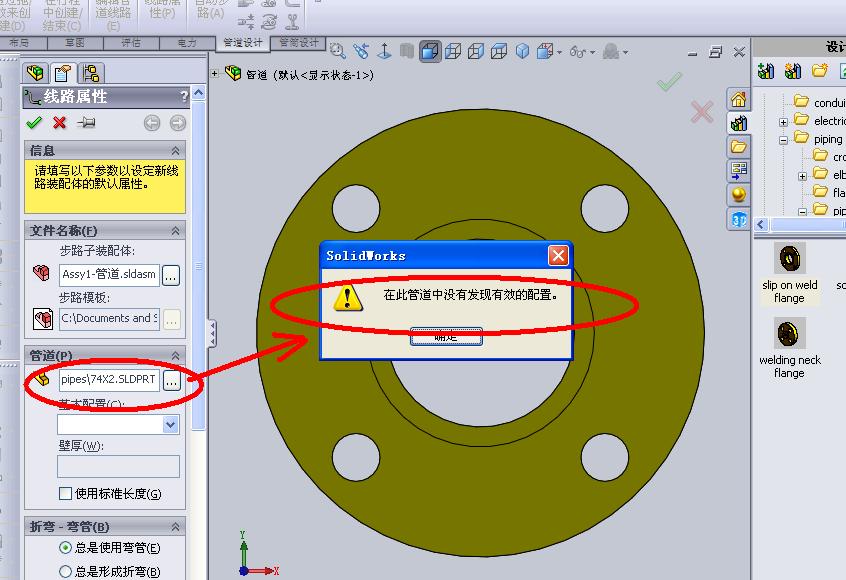Select conduit folder in library tree
Image resolution: width=846 pixels, height=580 pixels.
pyautogui.click(x=819, y=102)
